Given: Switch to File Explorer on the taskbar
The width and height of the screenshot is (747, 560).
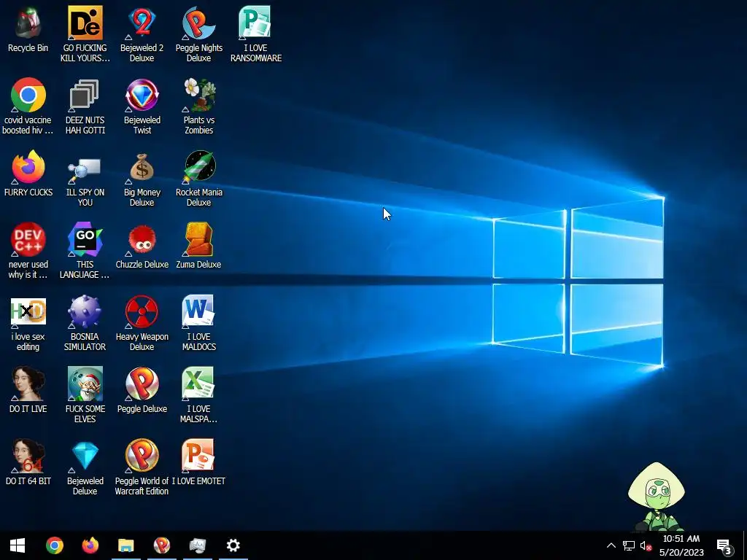Looking at the screenshot, I should 126,545.
